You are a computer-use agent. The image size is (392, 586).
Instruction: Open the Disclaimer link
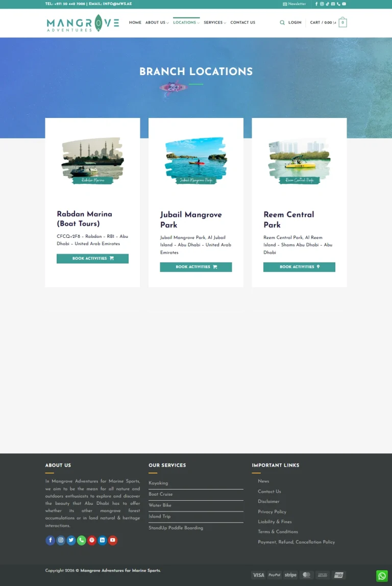(268, 502)
